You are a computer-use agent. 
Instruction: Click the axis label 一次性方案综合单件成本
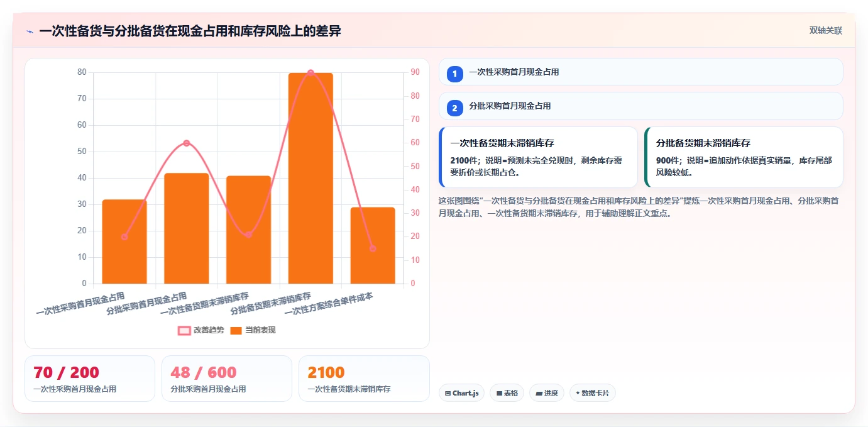pyautogui.click(x=329, y=304)
